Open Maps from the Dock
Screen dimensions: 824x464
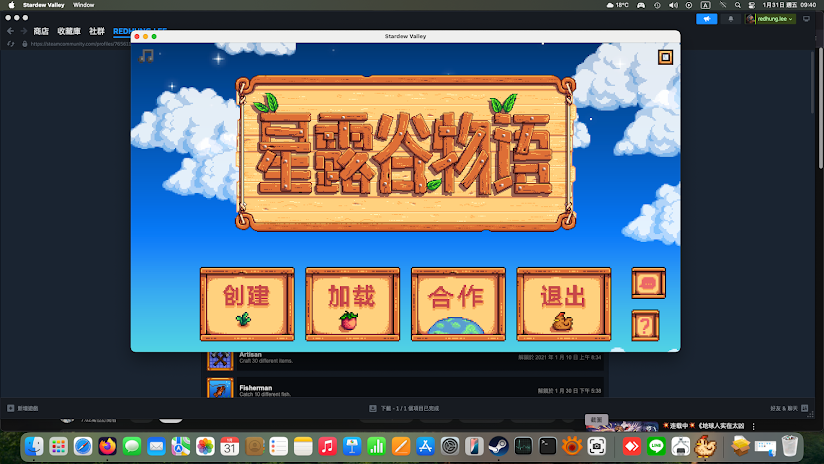pos(181,447)
